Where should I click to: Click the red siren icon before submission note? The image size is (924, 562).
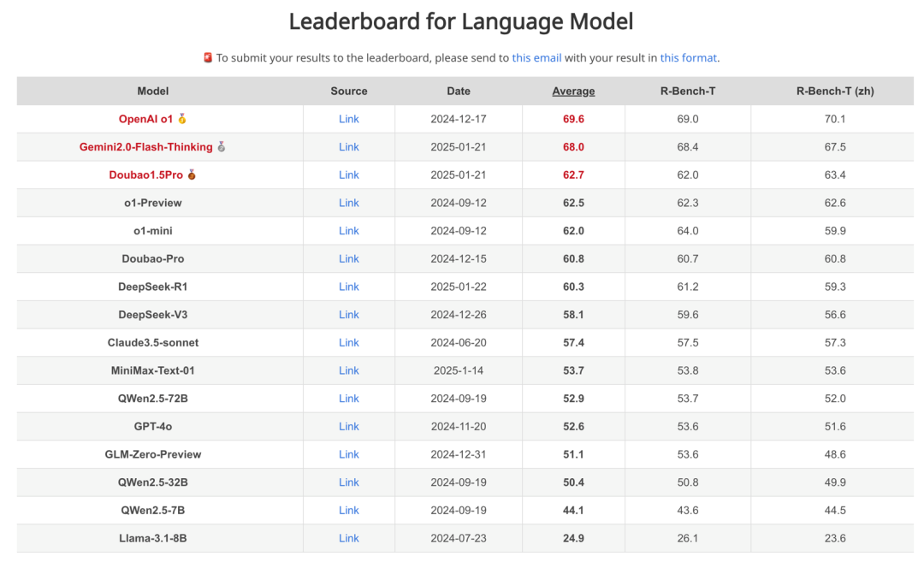click(207, 57)
